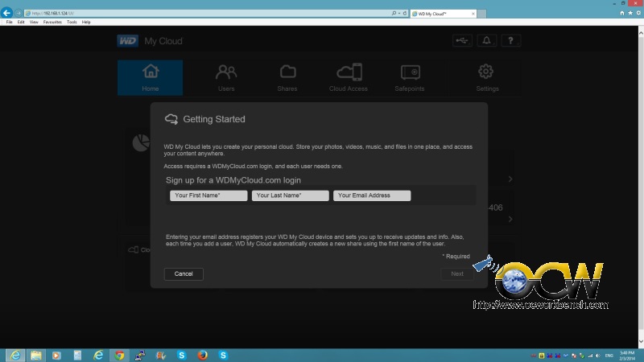
Task: Open the USB devices icon in header
Action: [x=462, y=41]
